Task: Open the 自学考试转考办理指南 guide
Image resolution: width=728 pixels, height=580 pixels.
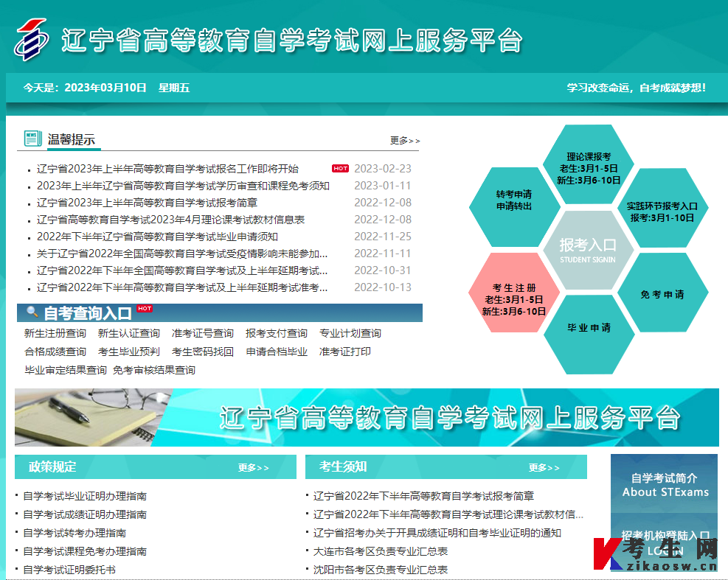Action: (x=76, y=532)
